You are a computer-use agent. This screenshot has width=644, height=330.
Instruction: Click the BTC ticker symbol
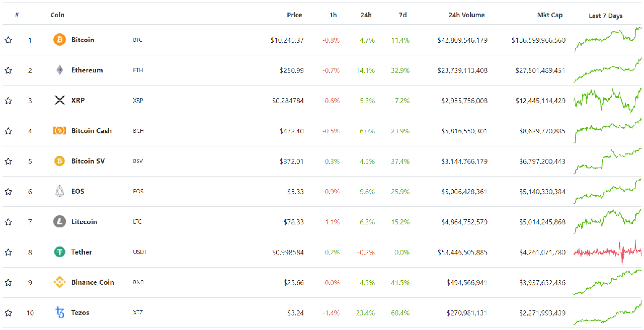pos(137,40)
